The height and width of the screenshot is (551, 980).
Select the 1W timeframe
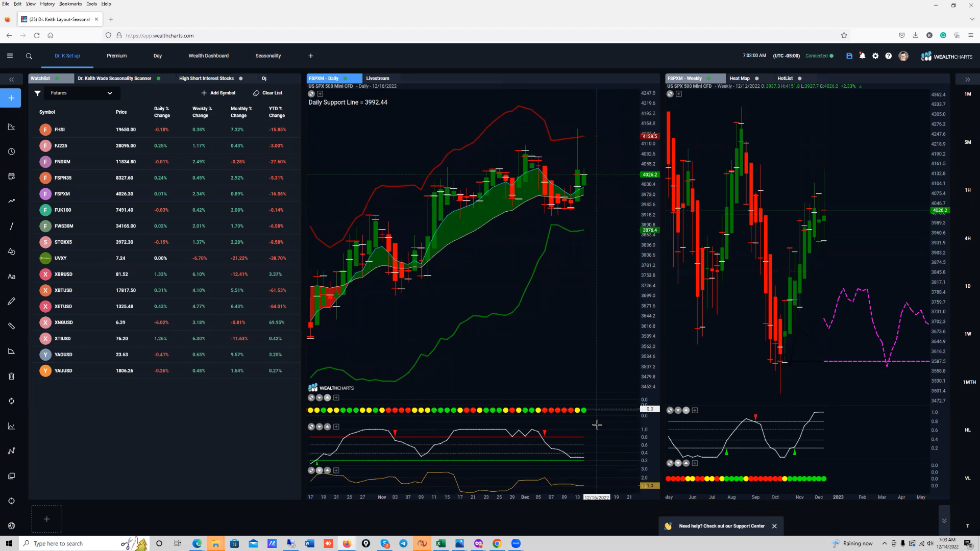[x=968, y=334]
